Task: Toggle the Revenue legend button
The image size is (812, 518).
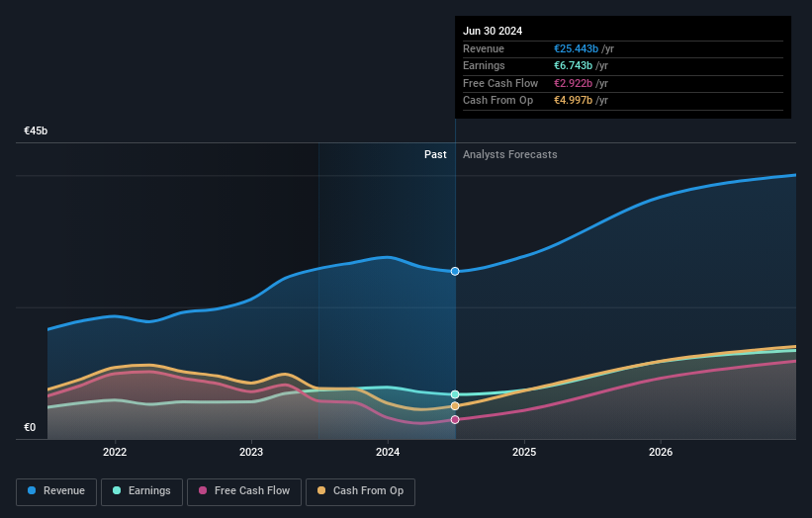Action: coord(56,491)
